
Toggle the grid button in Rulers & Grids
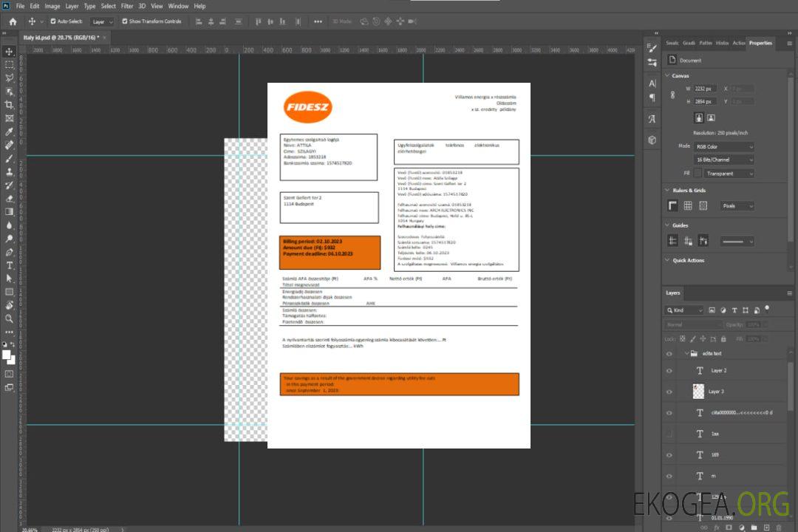click(x=688, y=205)
